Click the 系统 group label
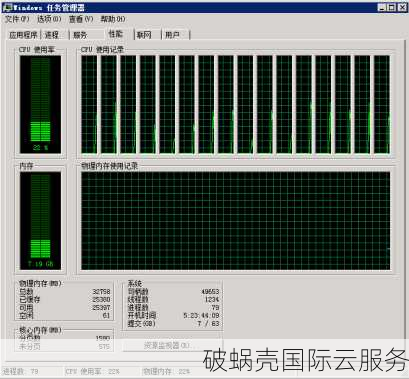The height and width of the screenshot is (379, 409). [135, 284]
